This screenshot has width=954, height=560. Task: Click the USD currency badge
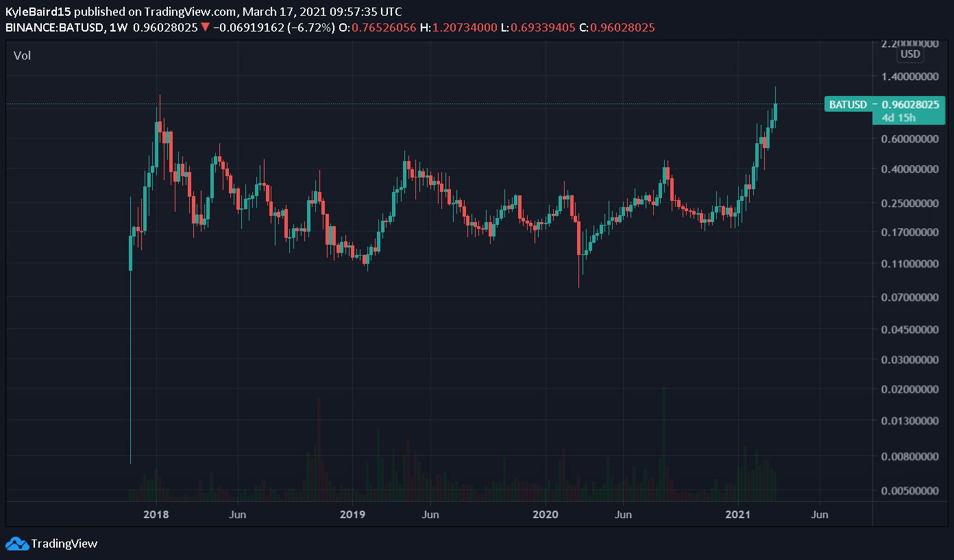(x=910, y=54)
